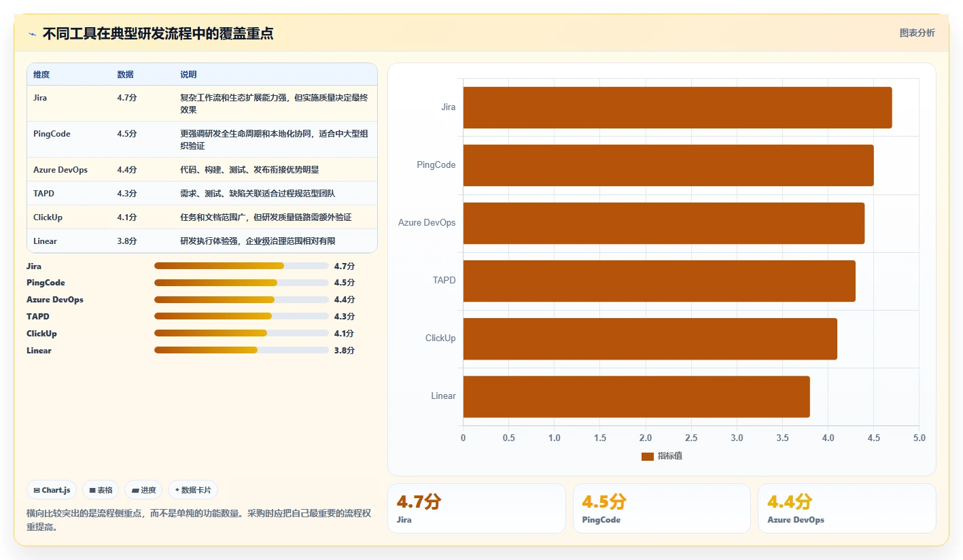Click the ClickUp bar in the chart
Screen dimensions: 963x560
650,338
